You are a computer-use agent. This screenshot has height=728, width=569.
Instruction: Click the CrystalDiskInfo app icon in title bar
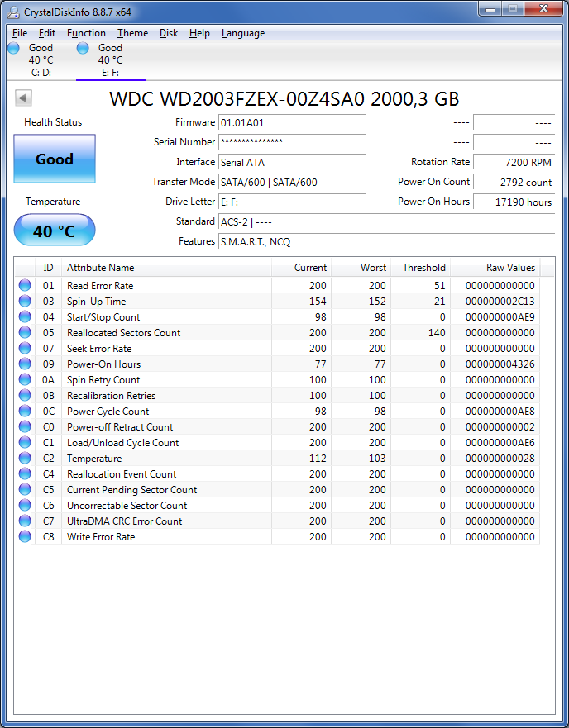coord(13,12)
